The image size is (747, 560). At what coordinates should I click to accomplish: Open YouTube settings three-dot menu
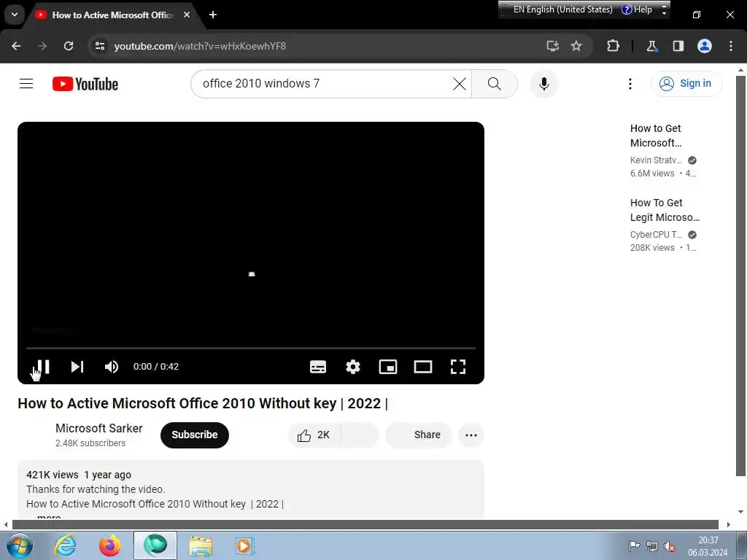(630, 84)
